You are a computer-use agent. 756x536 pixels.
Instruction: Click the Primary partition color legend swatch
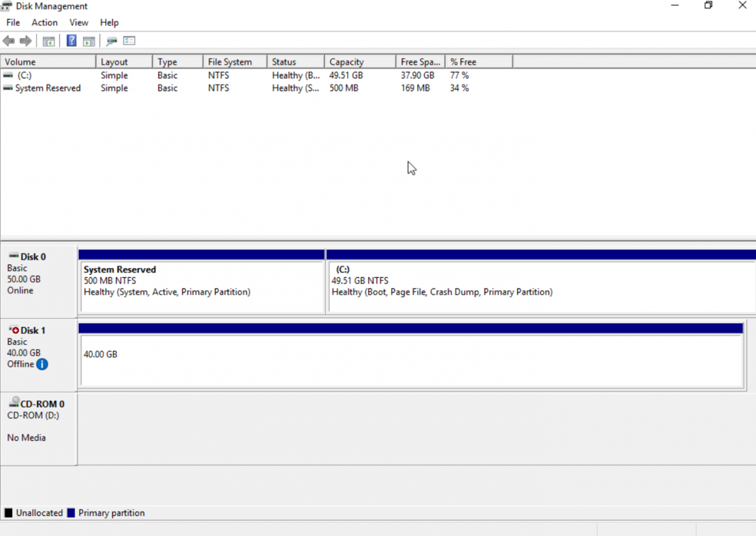tap(71, 513)
